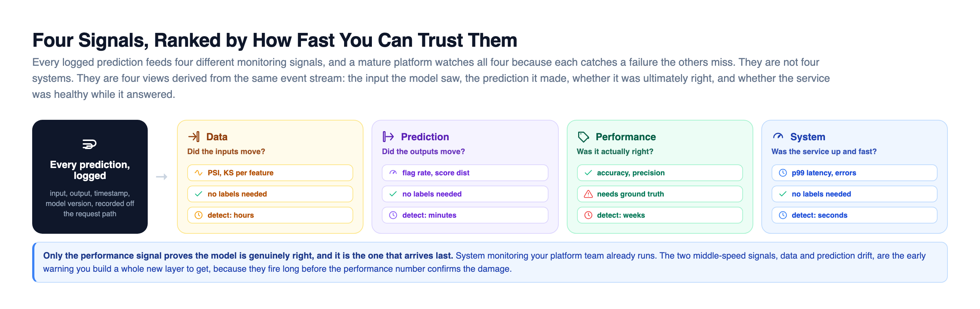This screenshot has height=309, width=980.
Task: Click the Performance card heading
Action: [x=626, y=137]
